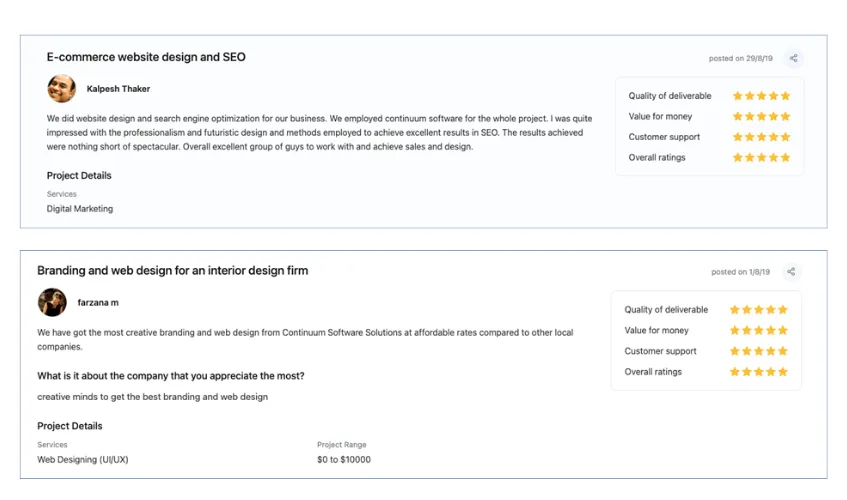Click 'Services' label above Digital Marketing
Image resolution: width=847 pixels, height=500 pixels.
click(62, 194)
